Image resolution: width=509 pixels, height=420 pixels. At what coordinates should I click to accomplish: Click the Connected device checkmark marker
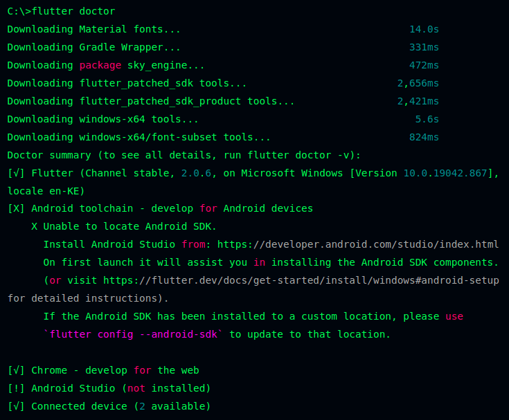click(16, 406)
